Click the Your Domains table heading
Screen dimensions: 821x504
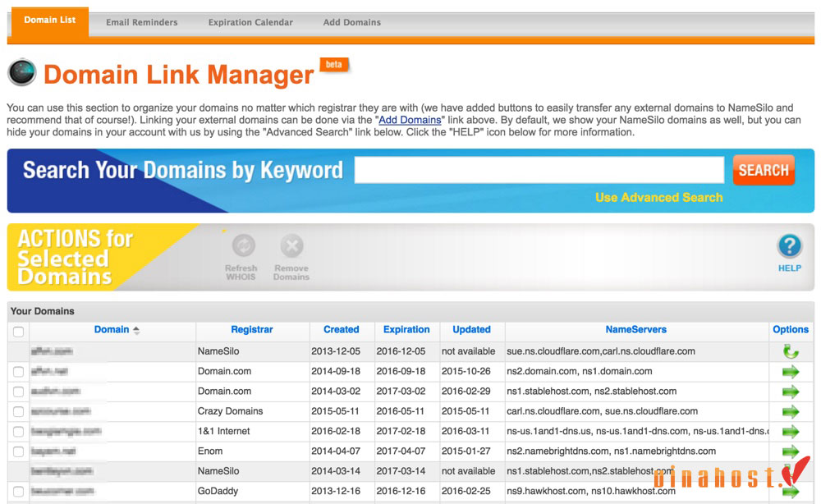43,311
